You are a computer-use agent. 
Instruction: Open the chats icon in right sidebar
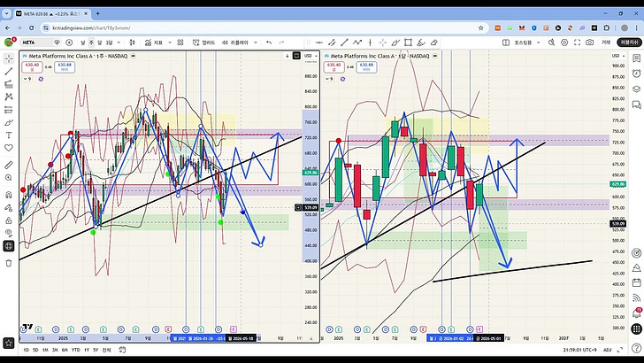coord(636,105)
